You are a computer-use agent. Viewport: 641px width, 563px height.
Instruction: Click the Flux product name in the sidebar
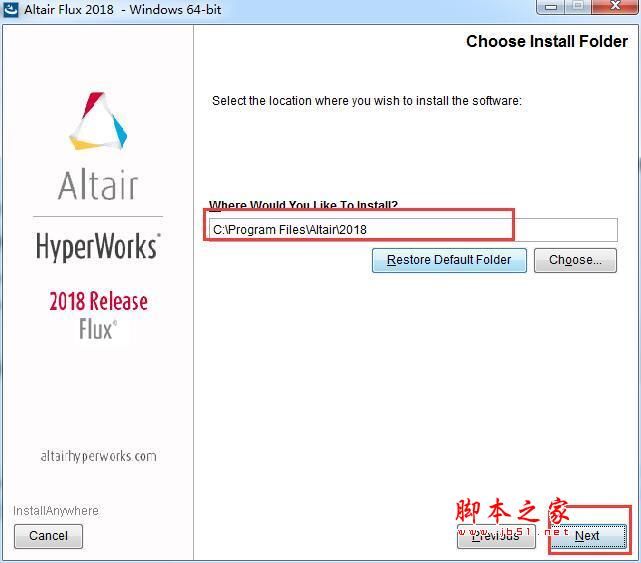tap(98, 330)
